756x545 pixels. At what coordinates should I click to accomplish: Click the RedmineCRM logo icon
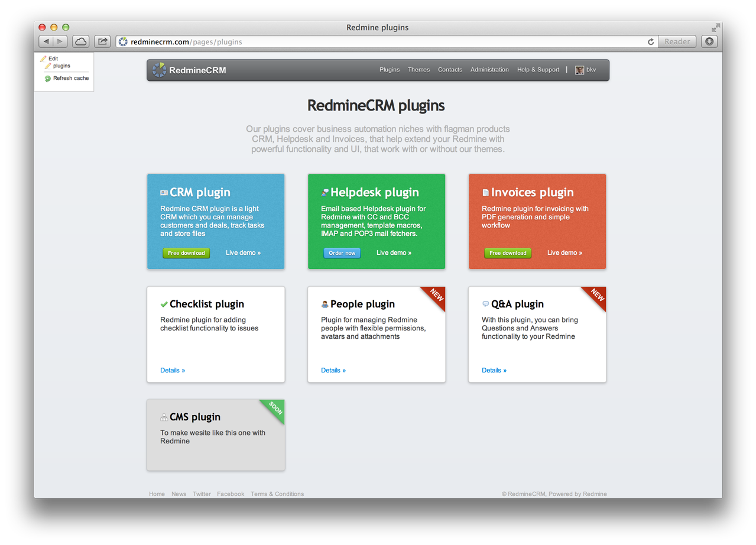click(x=159, y=70)
